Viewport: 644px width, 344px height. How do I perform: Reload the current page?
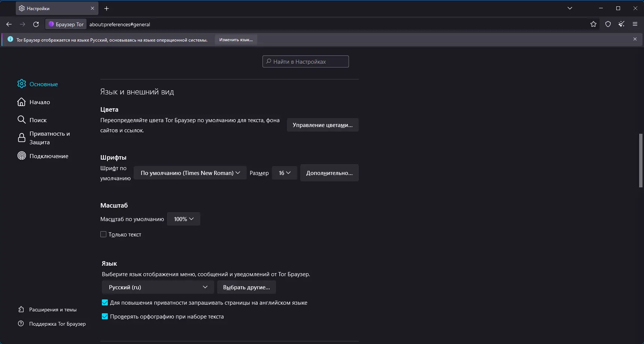[36, 24]
